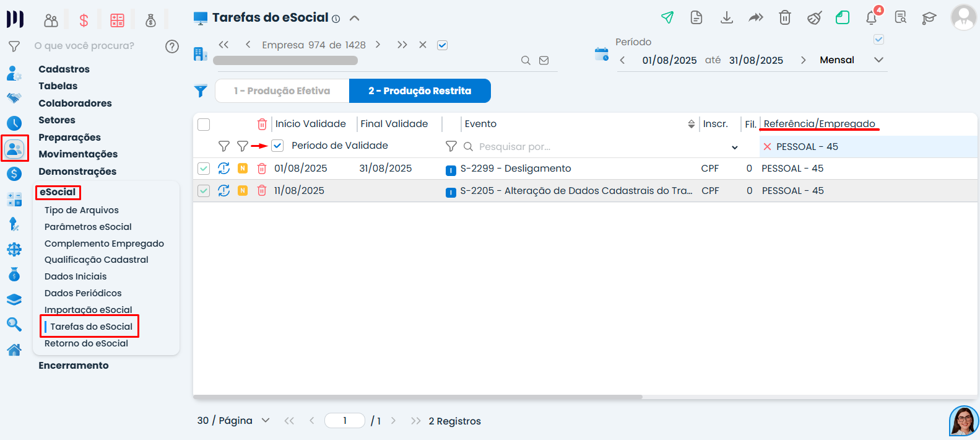
Task: Toggle checkbox on S-2205 row
Action: coord(204,191)
